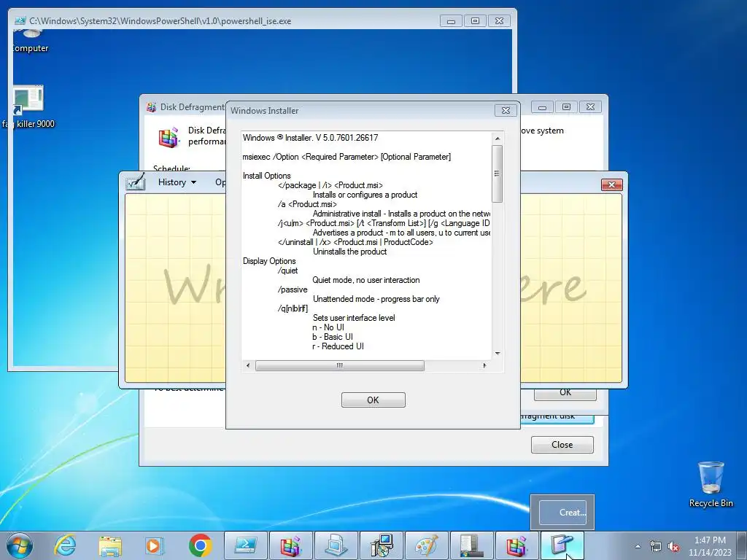Switch to the second Disk Defragmenter taskbar button
747x560 pixels.
coord(517,545)
